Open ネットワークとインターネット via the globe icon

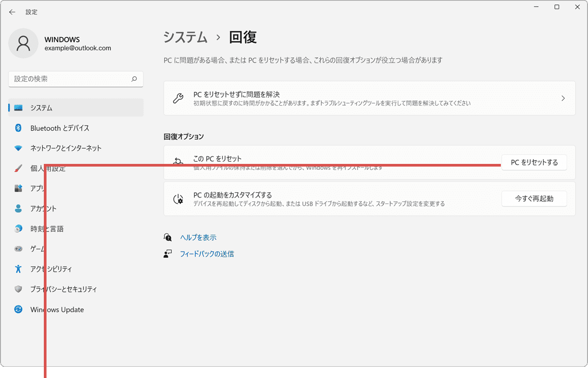pyautogui.click(x=18, y=148)
